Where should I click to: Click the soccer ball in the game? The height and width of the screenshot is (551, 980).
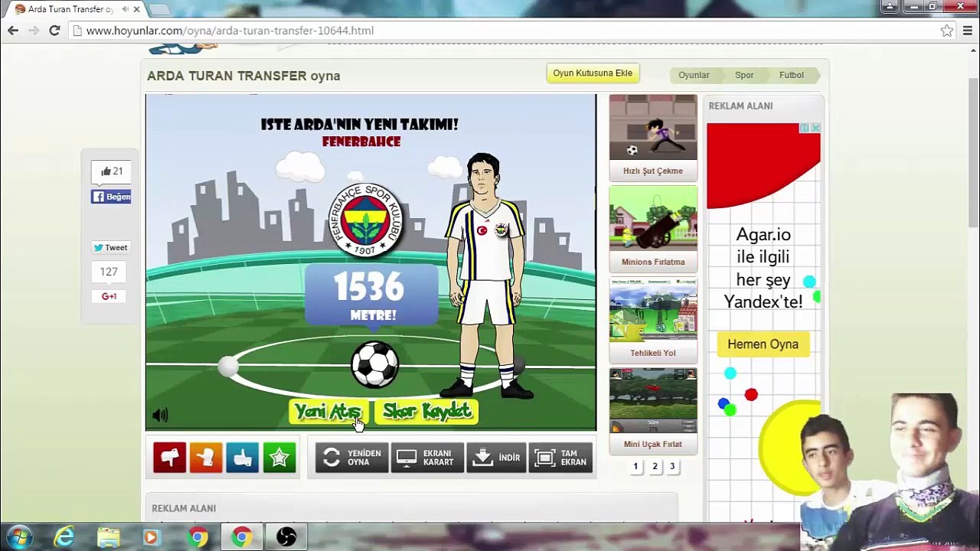click(x=375, y=364)
